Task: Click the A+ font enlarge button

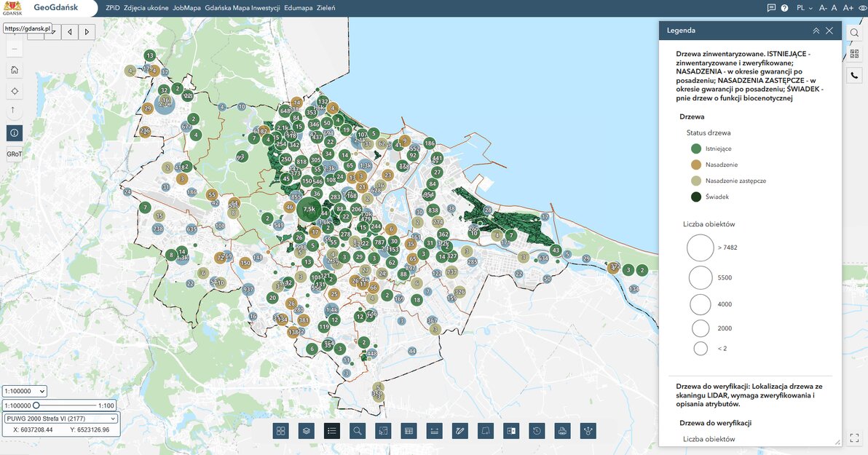Action: click(848, 7)
